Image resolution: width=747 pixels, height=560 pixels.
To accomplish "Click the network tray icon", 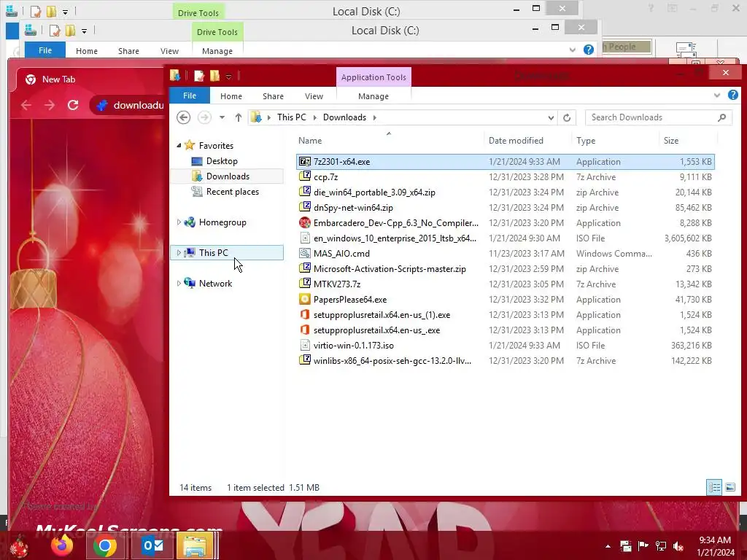I will tap(661, 546).
